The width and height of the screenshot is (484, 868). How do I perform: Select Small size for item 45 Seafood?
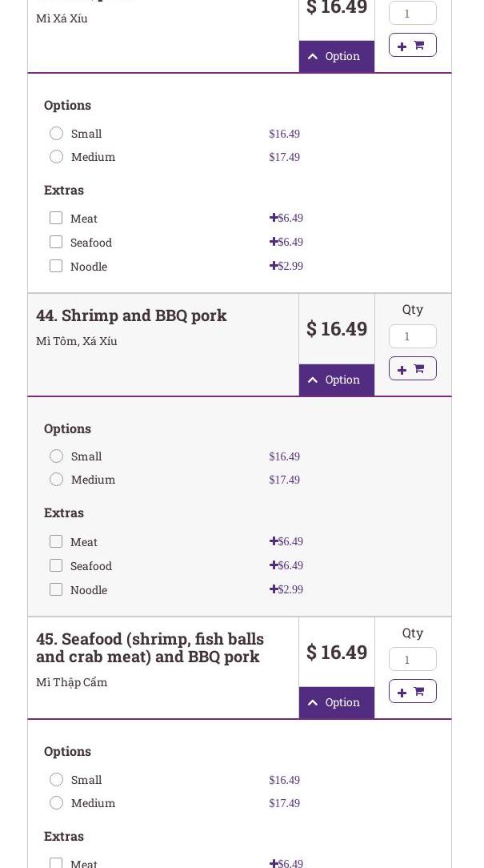[x=56, y=780]
